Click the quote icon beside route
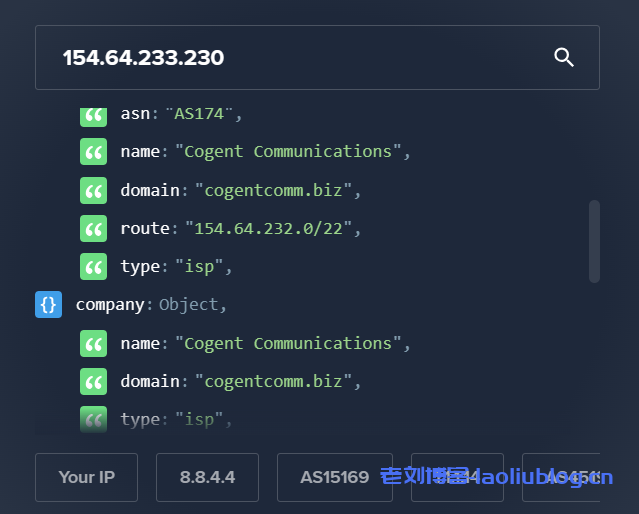 pos(93,229)
